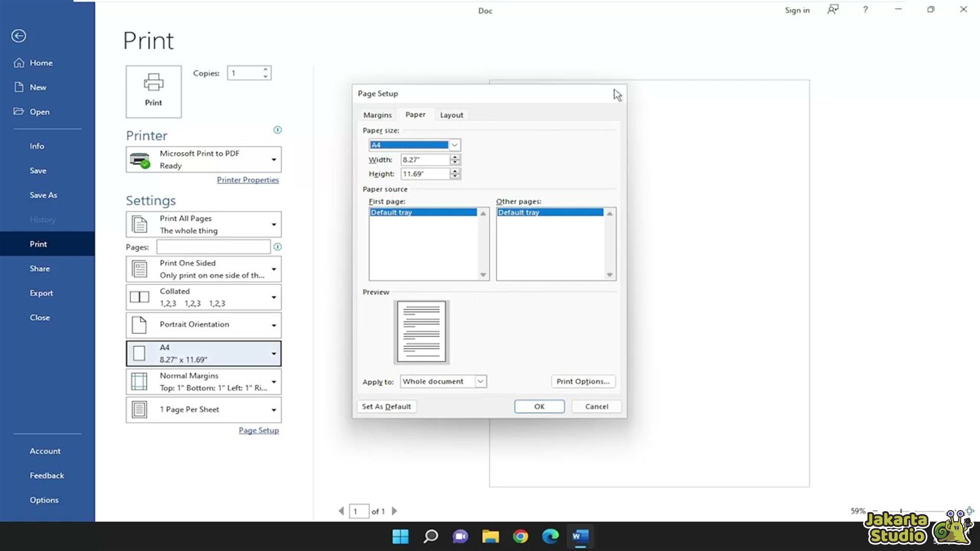Open File Explorer from the taskbar
This screenshot has width=980, height=551.
(490, 536)
